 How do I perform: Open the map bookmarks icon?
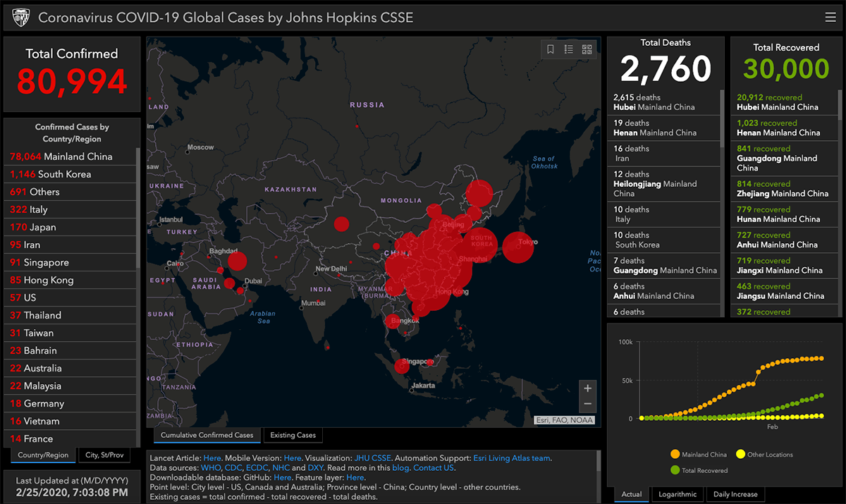coord(551,49)
